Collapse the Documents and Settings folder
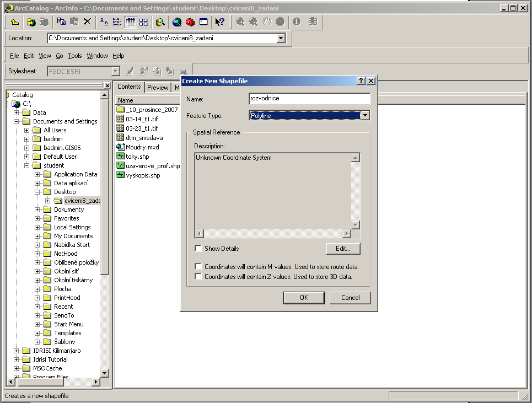 pyautogui.click(x=16, y=121)
